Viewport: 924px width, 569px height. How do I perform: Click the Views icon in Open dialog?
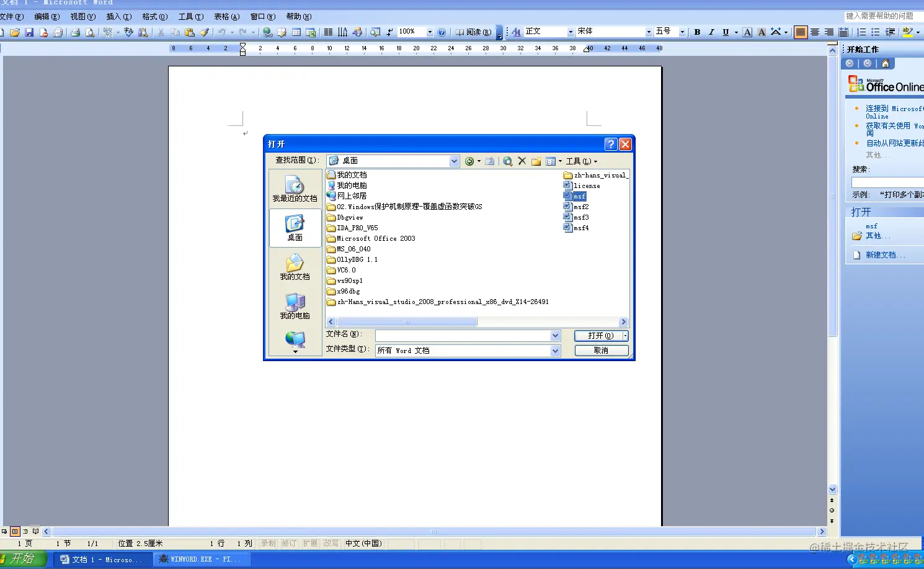click(x=551, y=161)
